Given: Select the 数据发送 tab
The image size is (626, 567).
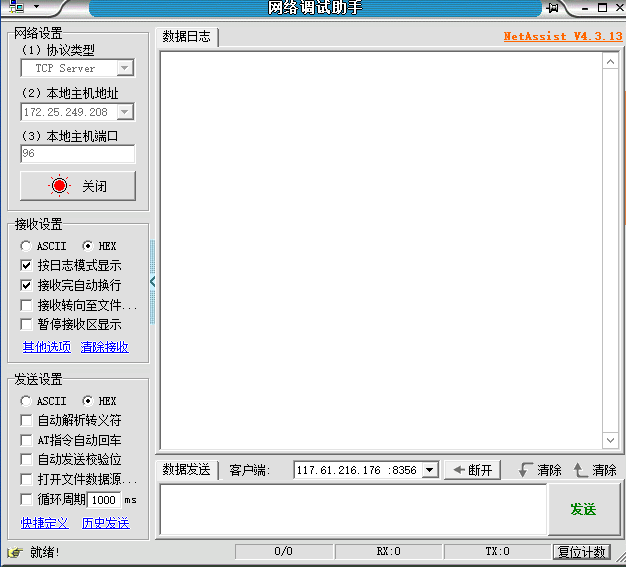Looking at the screenshot, I should tap(187, 470).
